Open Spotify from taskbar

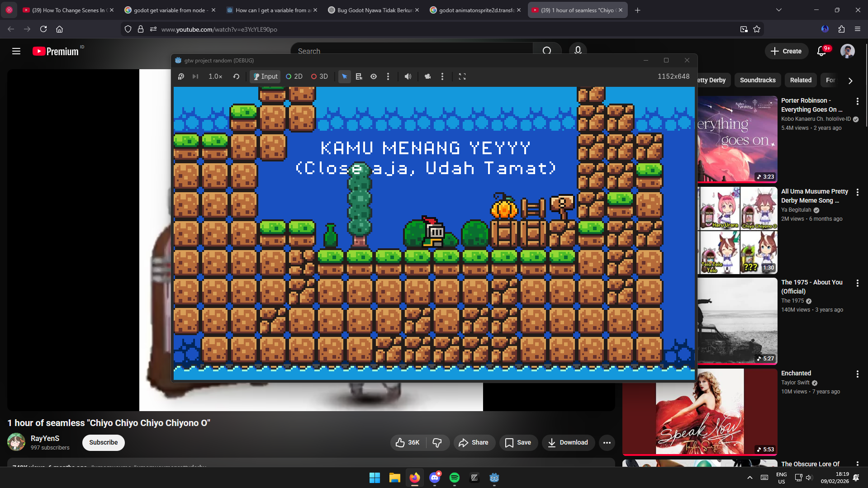[455, 478]
